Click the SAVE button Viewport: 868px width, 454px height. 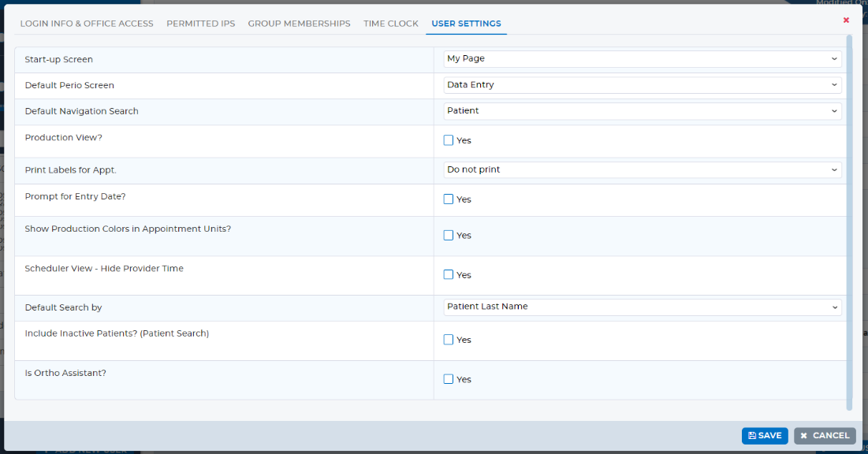point(764,435)
